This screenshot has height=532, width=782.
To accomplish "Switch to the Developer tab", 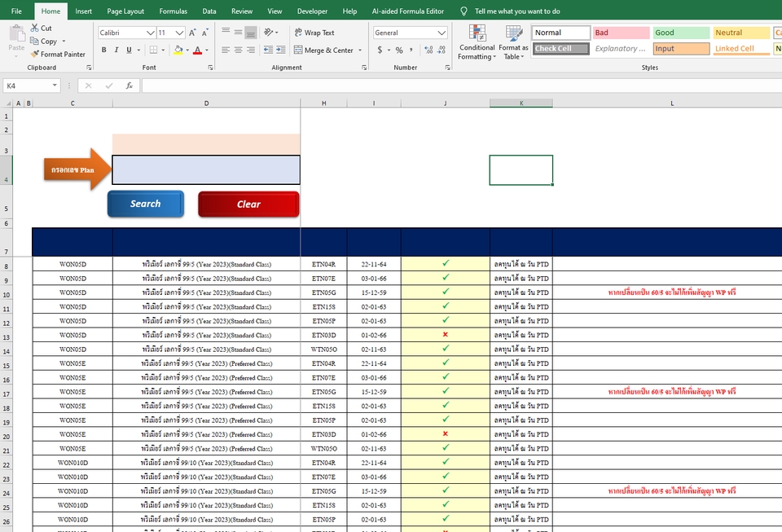I will point(312,11).
